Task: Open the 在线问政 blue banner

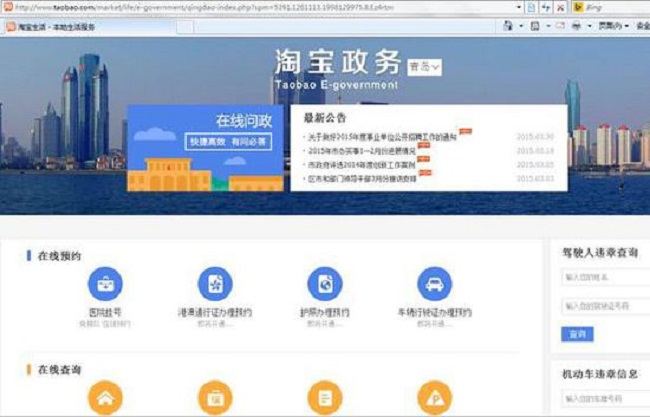Action: click(205, 148)
